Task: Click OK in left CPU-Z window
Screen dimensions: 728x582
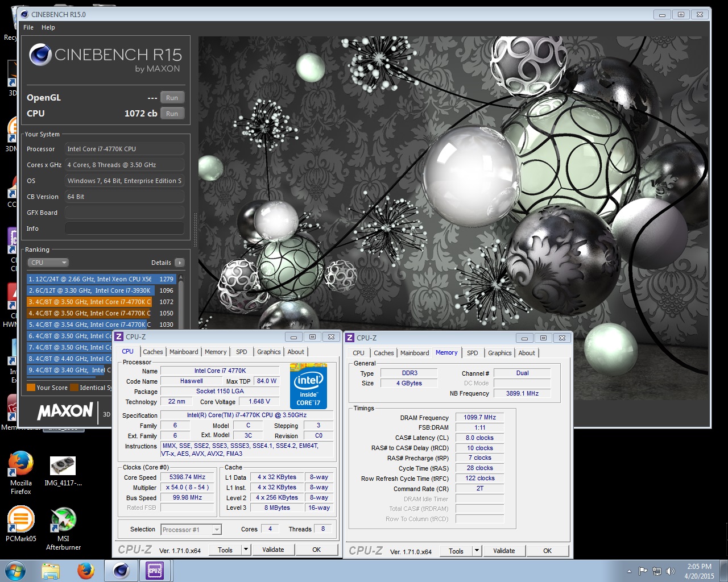Action: (x=317, y=550)
